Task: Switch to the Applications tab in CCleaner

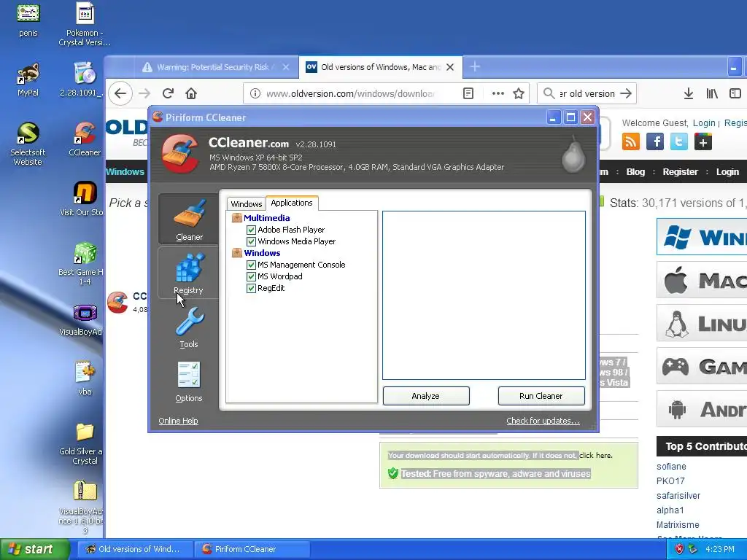Action: click(292, 203)
